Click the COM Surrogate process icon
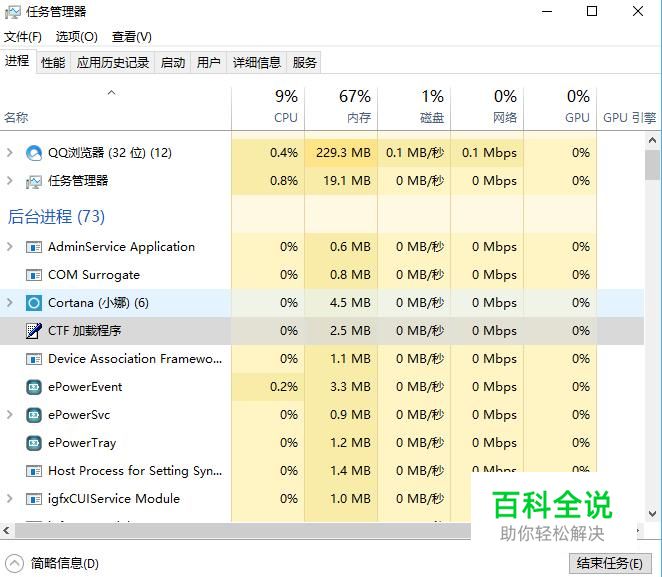 (34, 275)
